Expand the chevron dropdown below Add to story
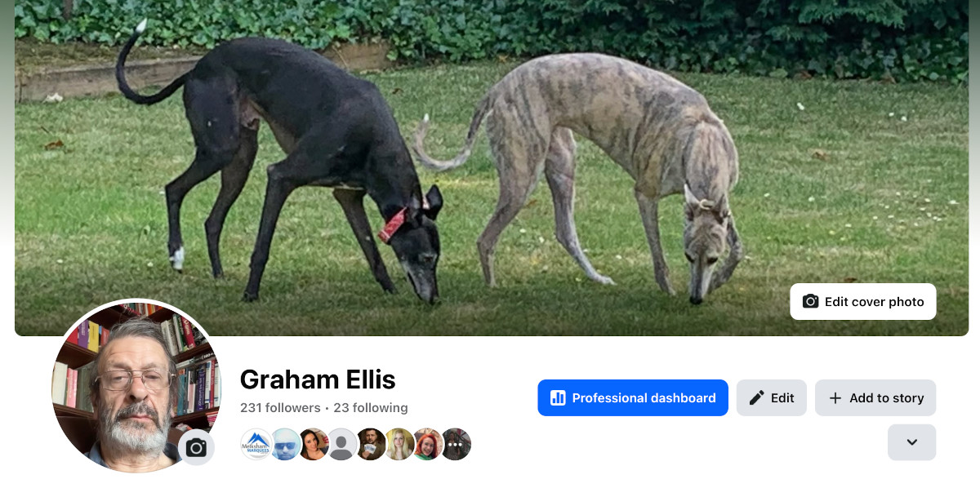980x488 pixels. tap(912, 442)
